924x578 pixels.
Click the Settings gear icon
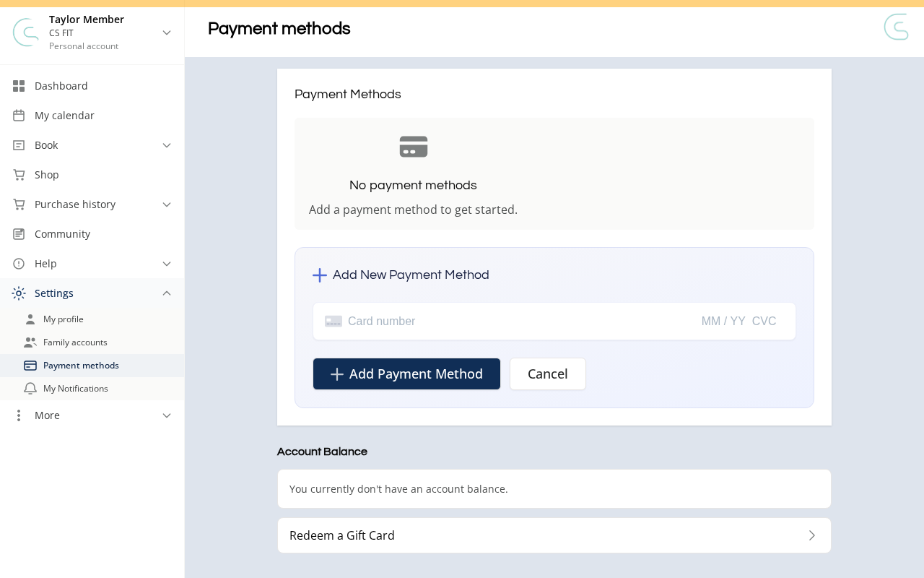19,293
